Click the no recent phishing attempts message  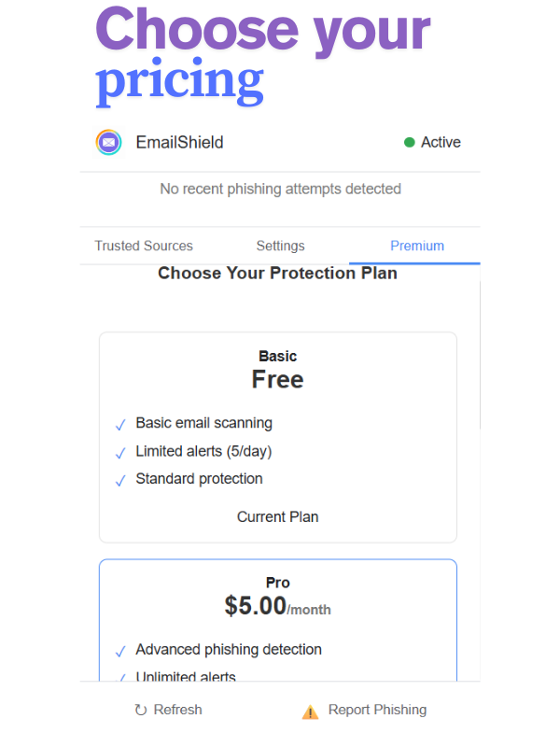coord(281,190)
